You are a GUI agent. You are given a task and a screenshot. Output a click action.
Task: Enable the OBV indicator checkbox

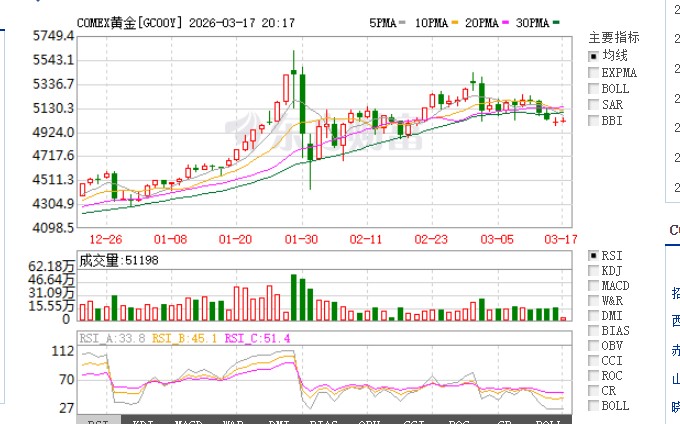click(x=593, y=345)
